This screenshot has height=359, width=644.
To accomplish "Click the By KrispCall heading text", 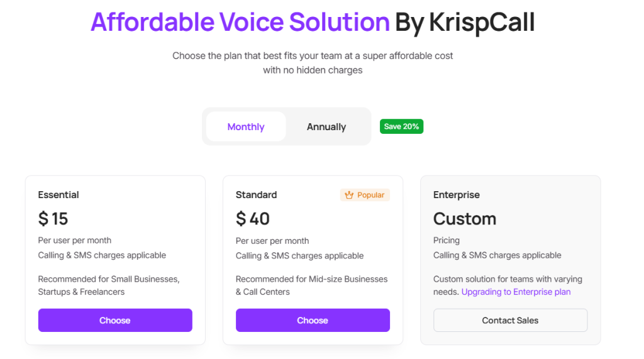I will pyautogui.click(x=465, y=23).
